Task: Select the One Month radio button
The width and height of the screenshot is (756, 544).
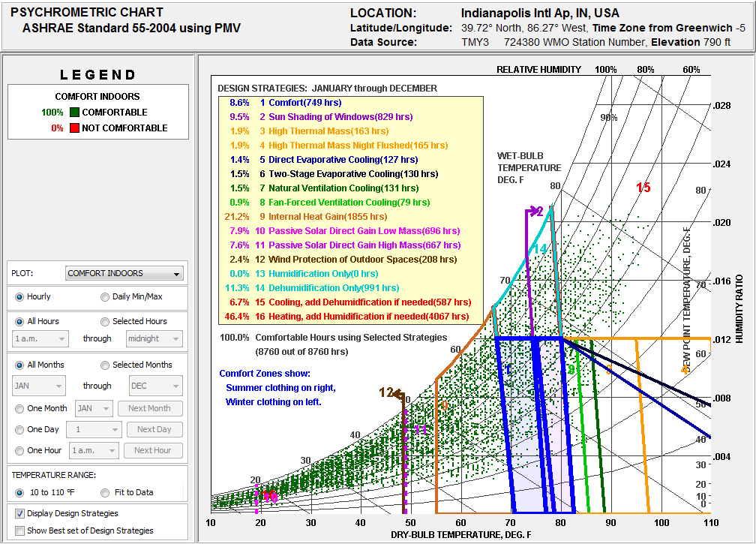Action: 19,409
